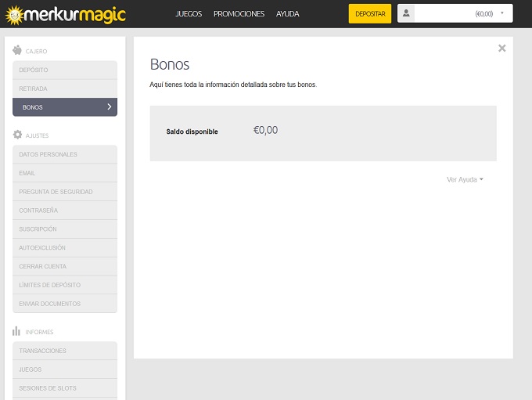Click the Informes bar chart icon

pyautogui.click(x=17, y=332)
